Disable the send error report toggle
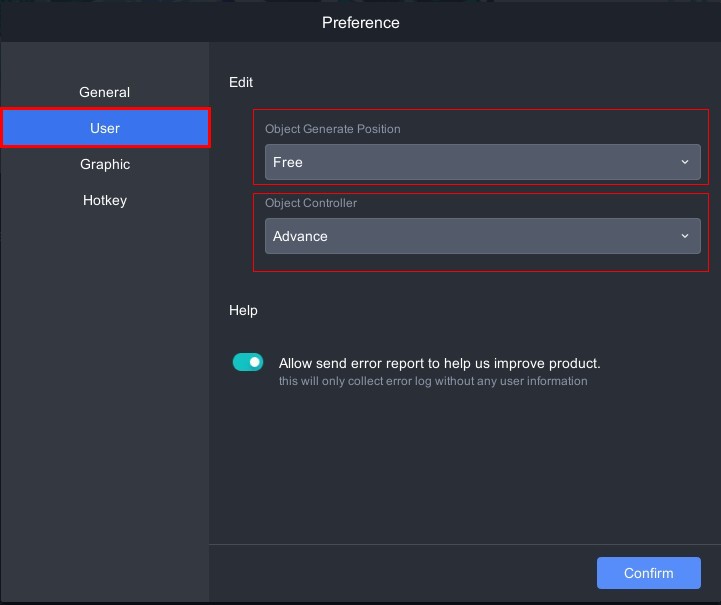 (248, 362)
